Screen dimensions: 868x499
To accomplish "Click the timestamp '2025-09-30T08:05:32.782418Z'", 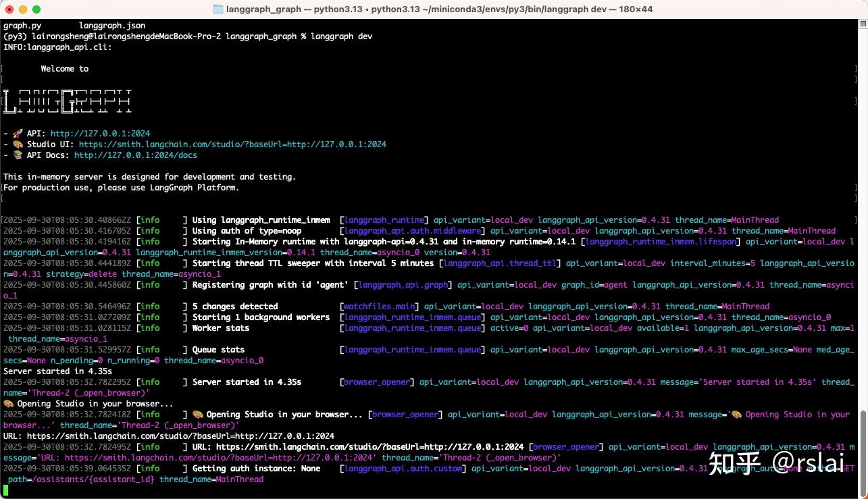I will click(68, 415).
